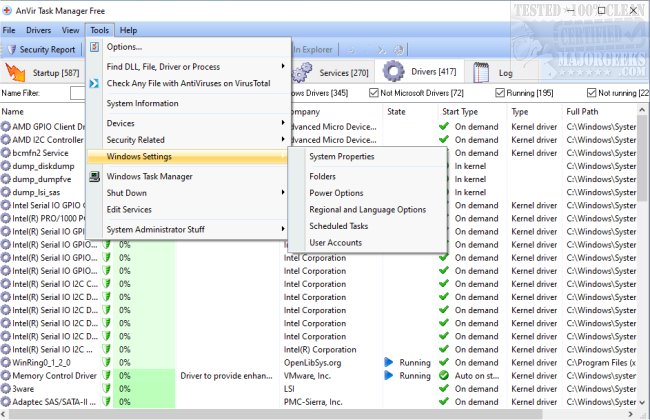Click the Services tab gears icon
The image size is (650, 420).
pos(302,73)
